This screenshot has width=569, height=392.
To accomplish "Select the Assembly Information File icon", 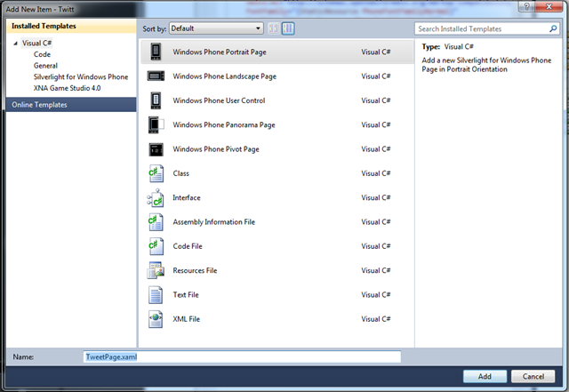I will 156,222.
